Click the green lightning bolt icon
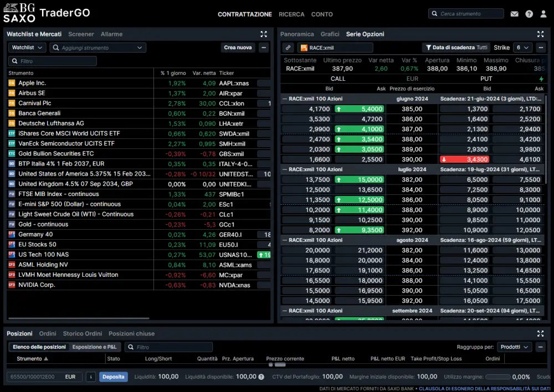Image resolution: width=554 pixels, height=392 pixels. tap(541, 79)
